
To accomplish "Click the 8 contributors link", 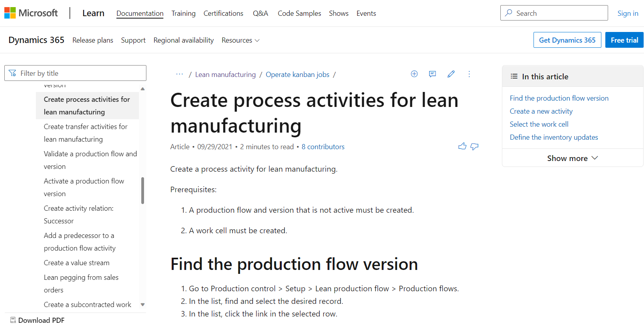I will tap(323, 147).
